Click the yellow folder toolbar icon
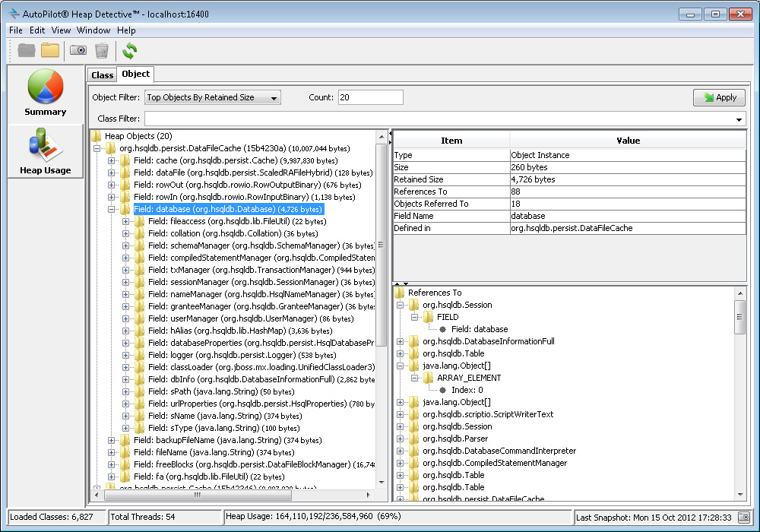This screenshot has width=760, height=532. (x=50, y=50)
